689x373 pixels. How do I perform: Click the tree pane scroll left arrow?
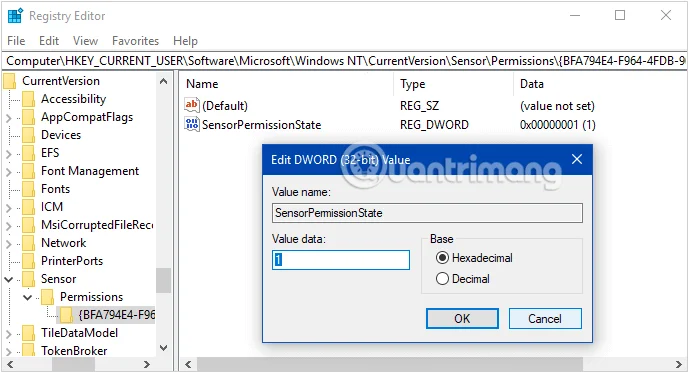click(x=10, y=365)
